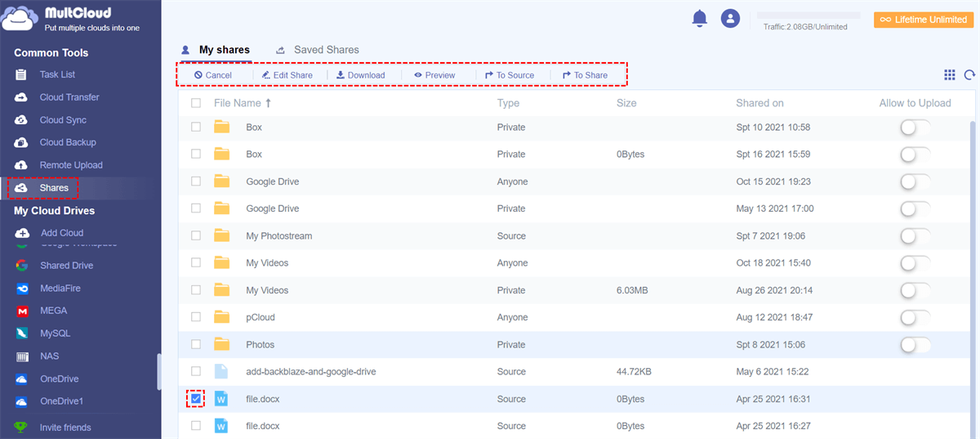Refresh the shares list
The width and height of the screenshot is (980, 439).
969,75
